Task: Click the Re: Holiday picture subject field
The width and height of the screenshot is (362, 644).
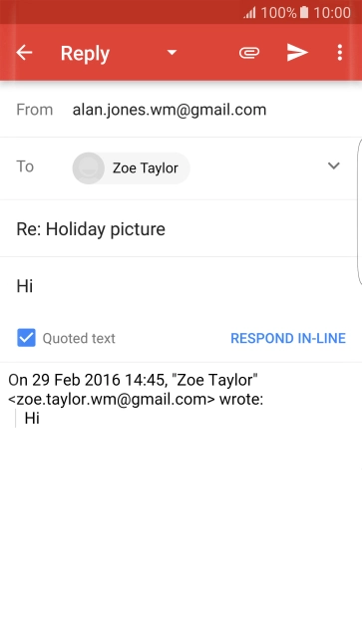Action: [179, 228]
